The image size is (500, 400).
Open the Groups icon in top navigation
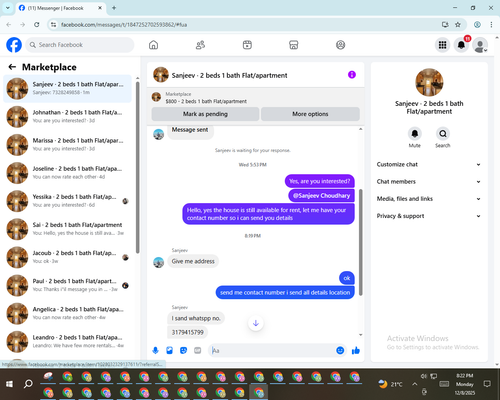[340, 45]
